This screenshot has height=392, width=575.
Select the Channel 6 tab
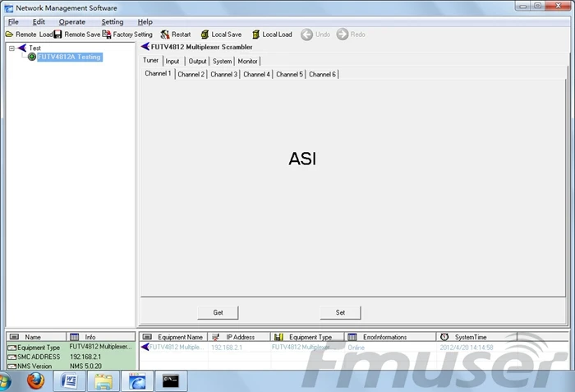(x=322, y=75)
